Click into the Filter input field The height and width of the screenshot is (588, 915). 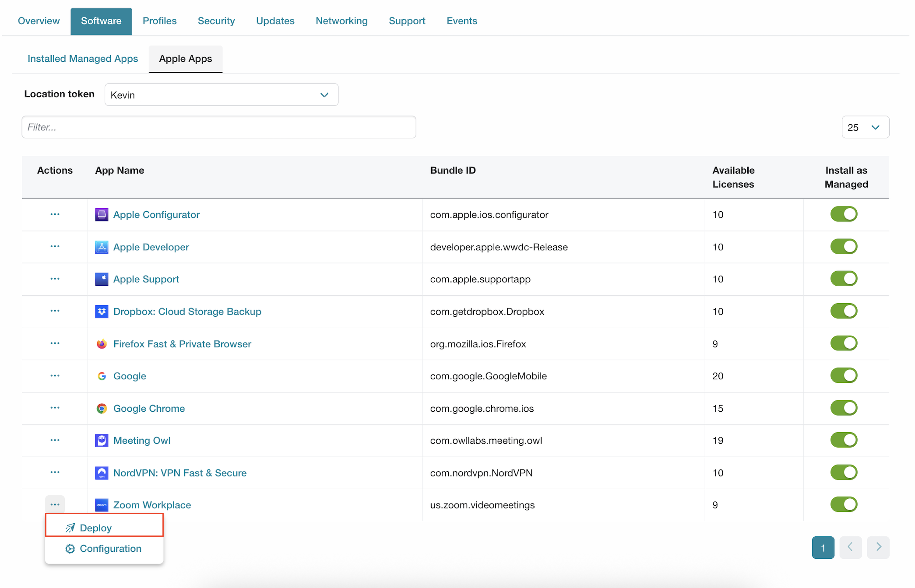tap(219, 127)
